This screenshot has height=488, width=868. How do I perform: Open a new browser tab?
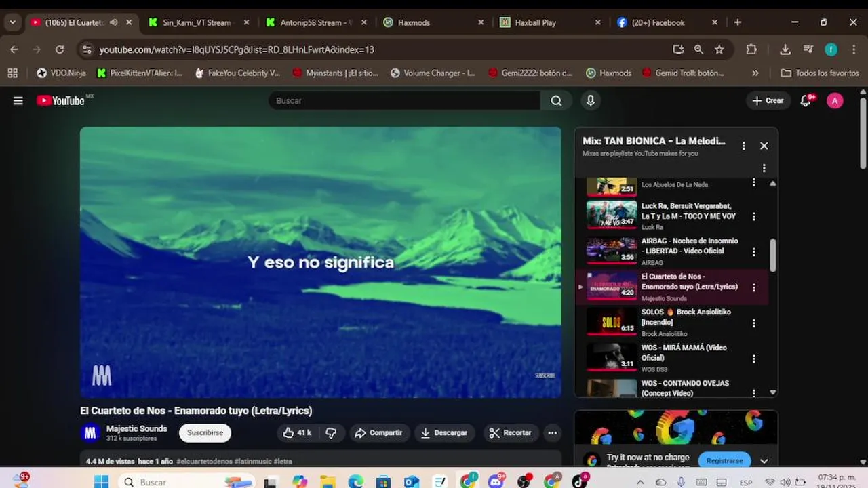[x=738, y=22]
